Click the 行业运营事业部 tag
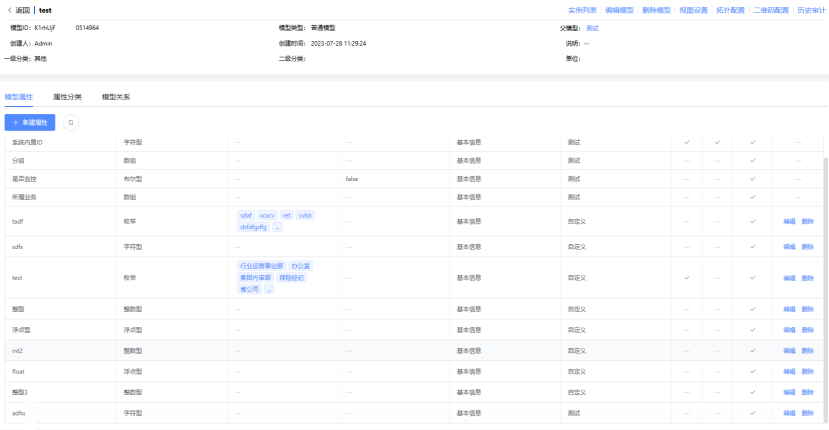 (262, 266)
